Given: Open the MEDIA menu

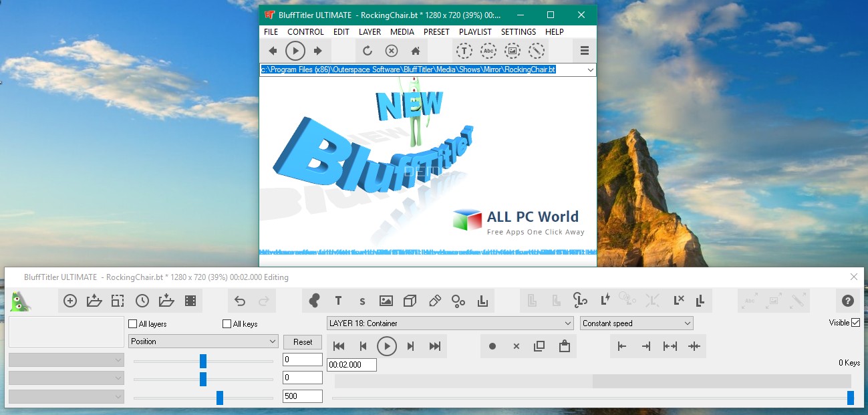Looking at the screenshot, I should coord(402,31).
